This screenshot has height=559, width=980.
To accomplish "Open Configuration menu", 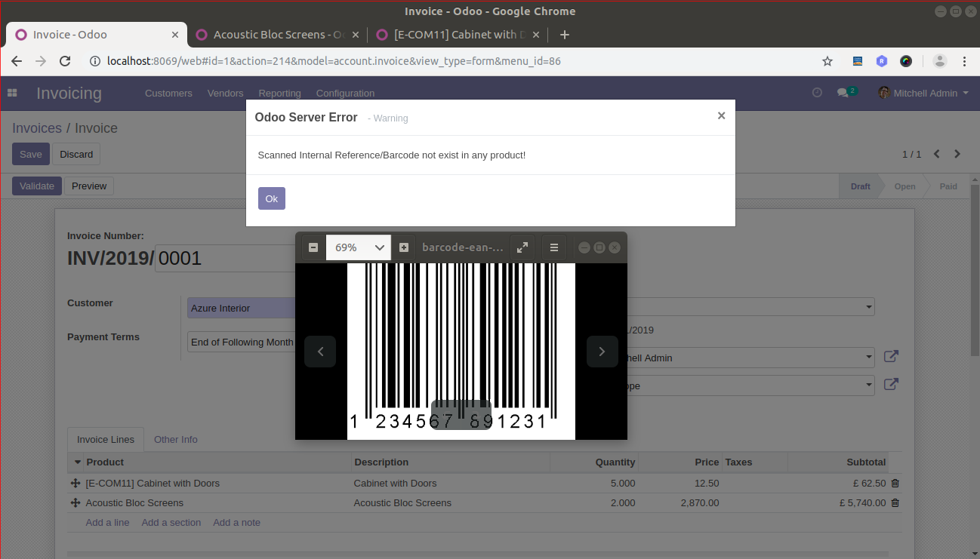I will 345,93.
